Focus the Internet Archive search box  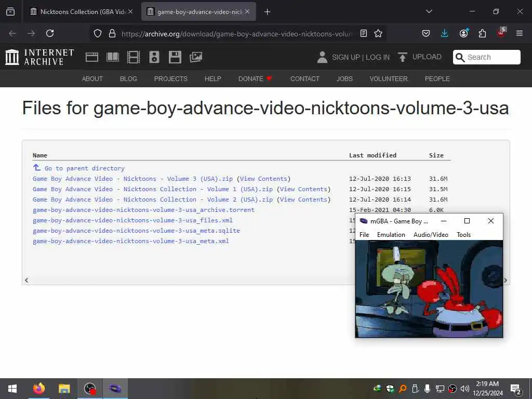coord(486,57)
